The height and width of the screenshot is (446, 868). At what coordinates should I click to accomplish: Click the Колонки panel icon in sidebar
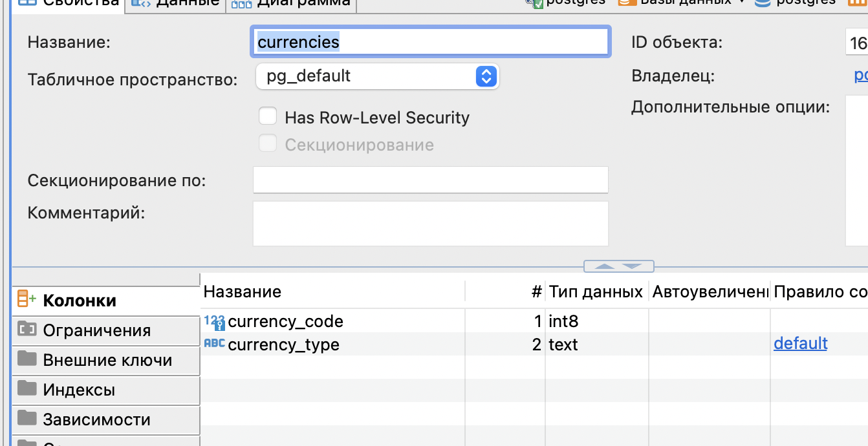(x=27, y=299)
